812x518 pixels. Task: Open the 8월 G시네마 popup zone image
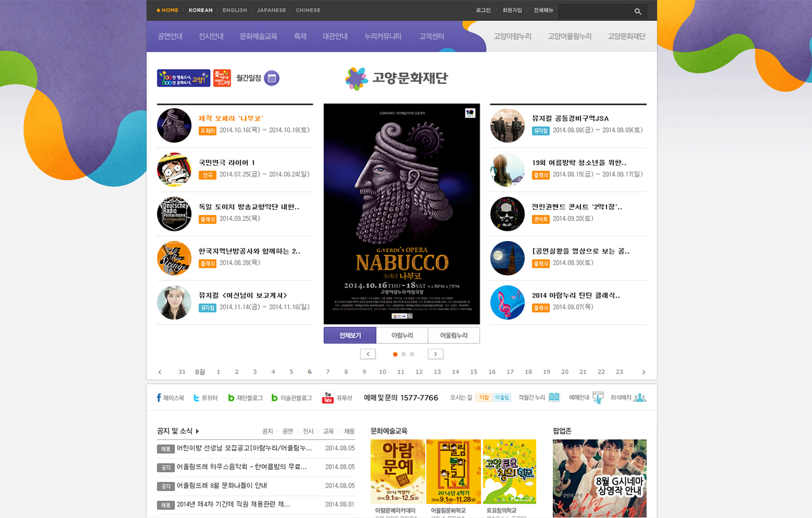coord(599,479)
